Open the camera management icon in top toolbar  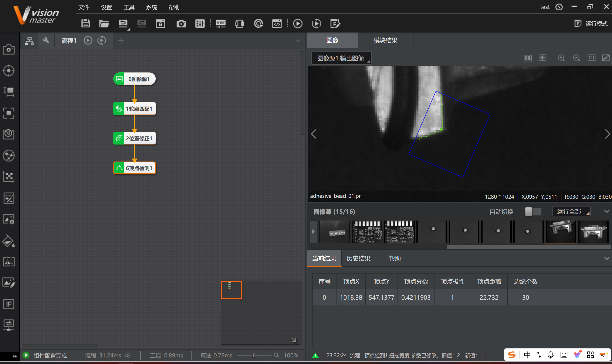click(181, 24)
